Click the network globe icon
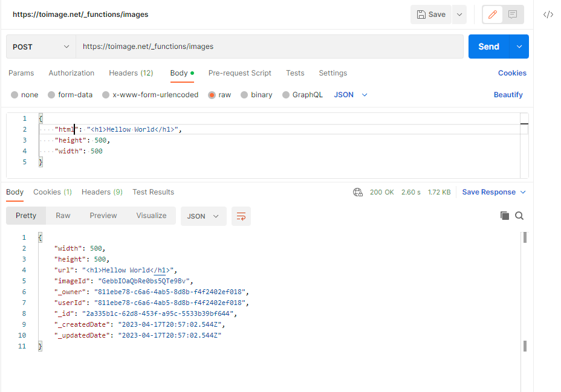The image size is (561, 392). (x=357, y=192)
